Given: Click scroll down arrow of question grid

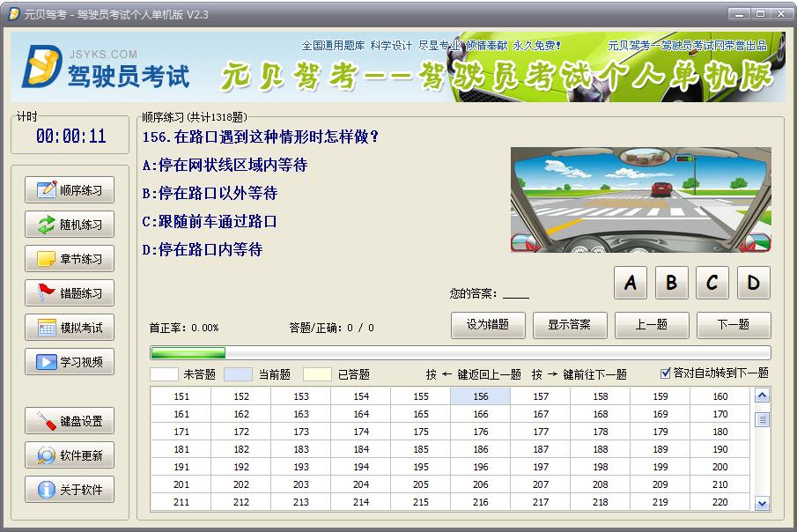Looking at the screenshot, I should click(762, 504).
